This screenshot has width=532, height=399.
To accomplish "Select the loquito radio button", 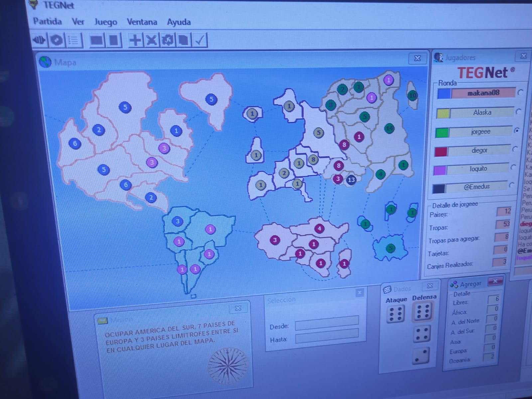I will [x=513, y=167].
